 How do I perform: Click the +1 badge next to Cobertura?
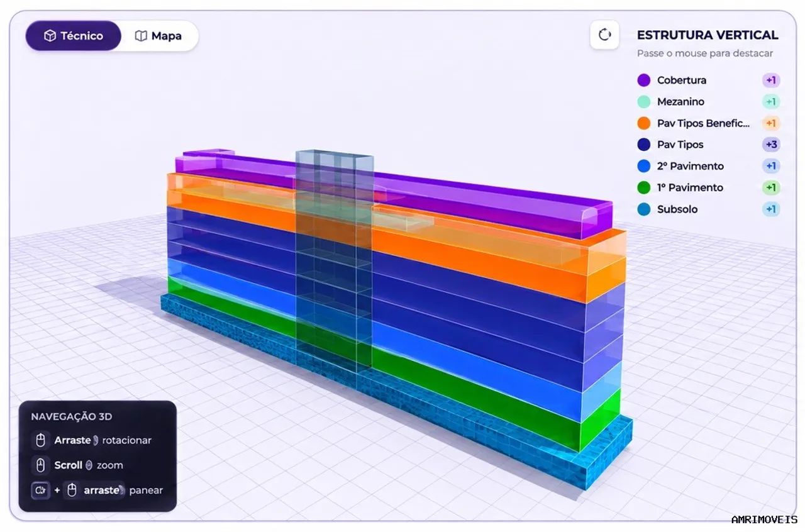click(x=771, y=80)
